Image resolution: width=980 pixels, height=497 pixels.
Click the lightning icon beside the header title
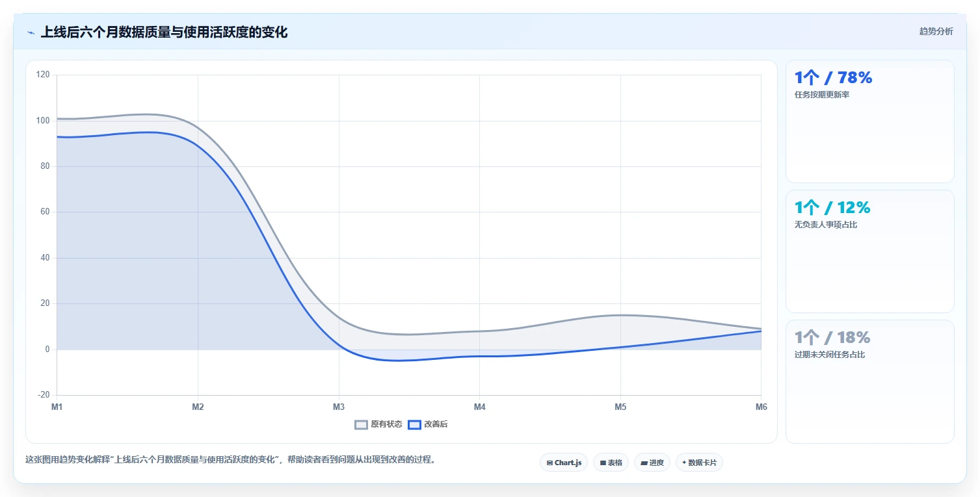(x=31, y=32)
